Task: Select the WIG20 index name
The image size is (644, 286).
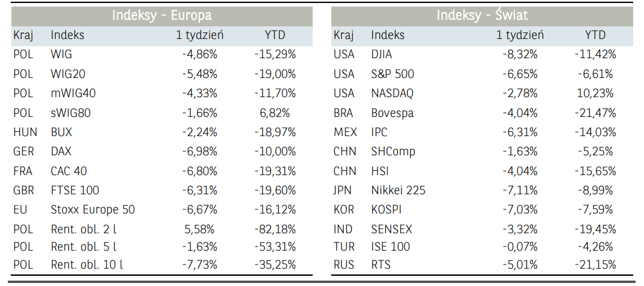Action: (x=67, y=74)
